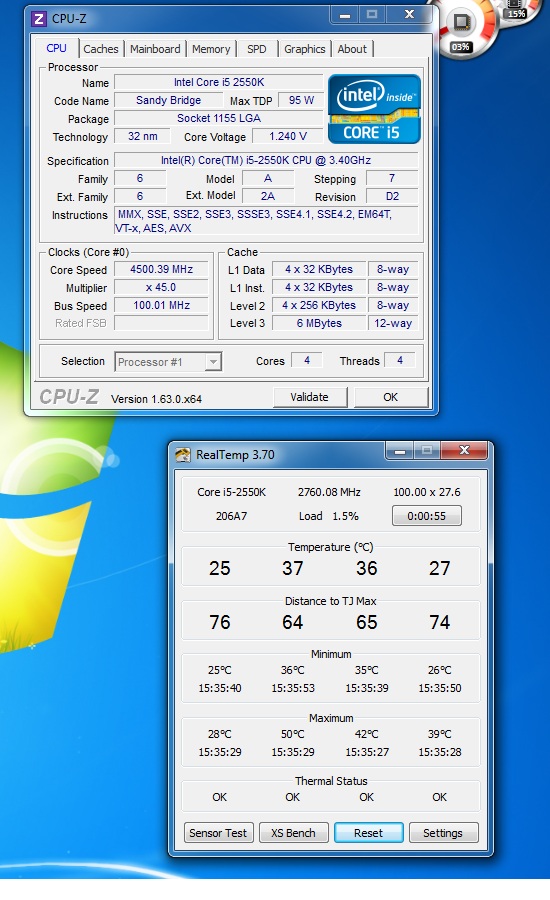Open RealTemp Settings

(443, 832)
